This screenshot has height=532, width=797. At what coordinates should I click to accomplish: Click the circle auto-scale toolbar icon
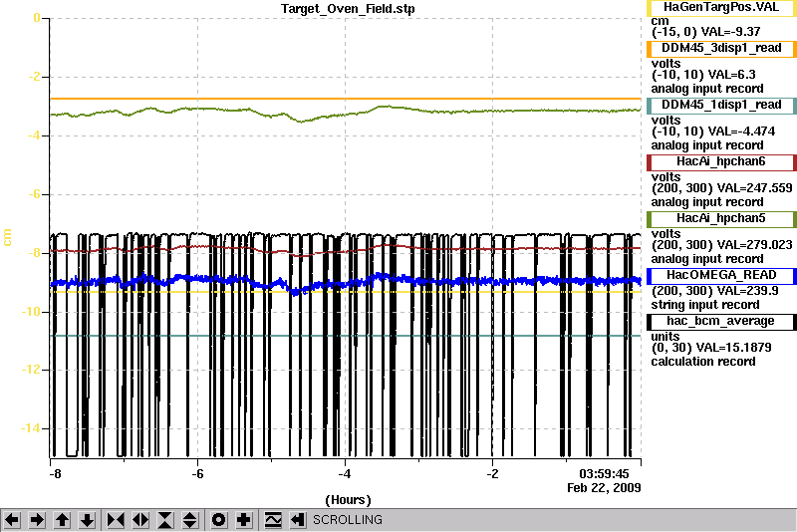pos(218,520)
